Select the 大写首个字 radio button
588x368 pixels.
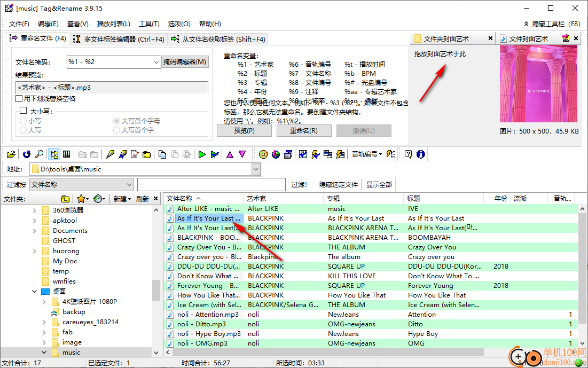[116, 130]
